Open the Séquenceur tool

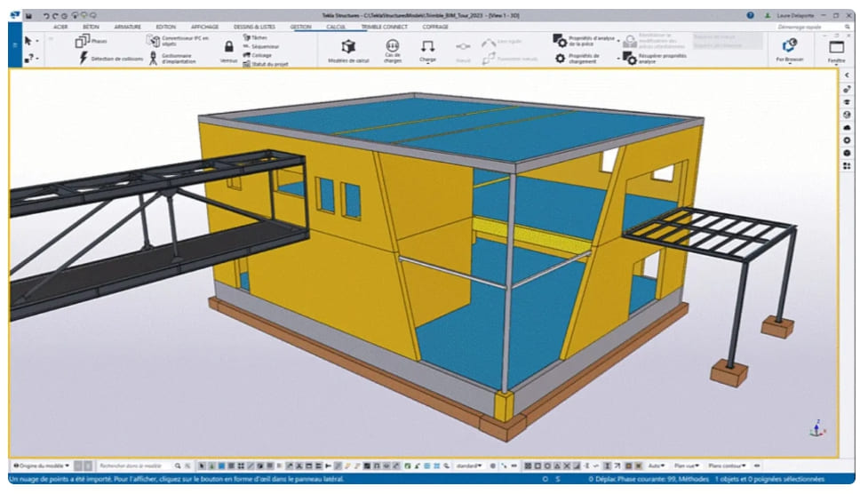pos(260,46)
